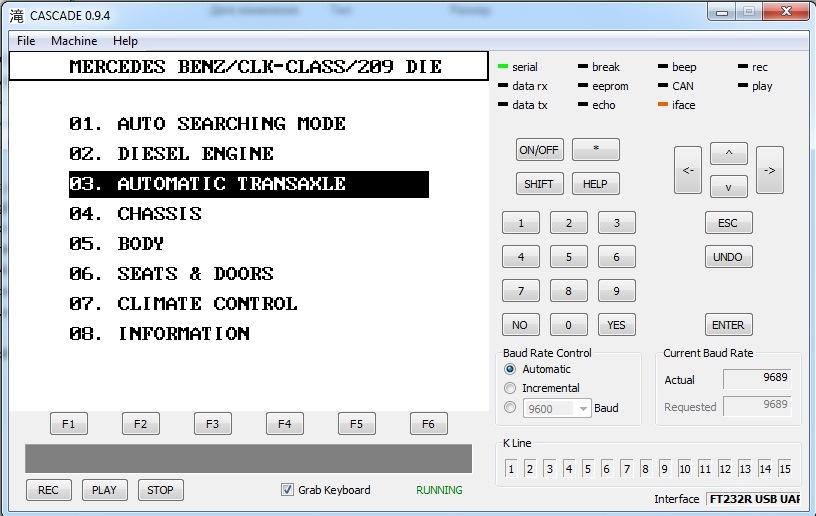Click the REC button at bottom
This screenshot has height=516, width=816.
pyautogui.click(x=48, y=490)
